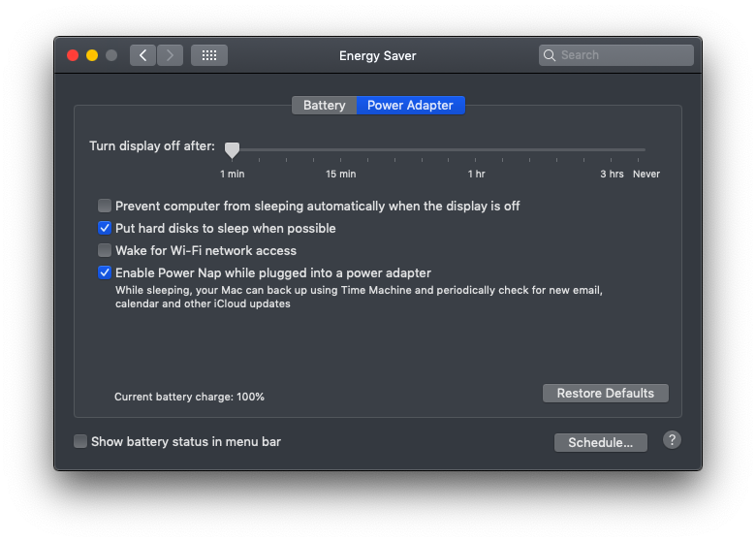Uncheck Put hard disks to sleep when possible

[105, 228]
